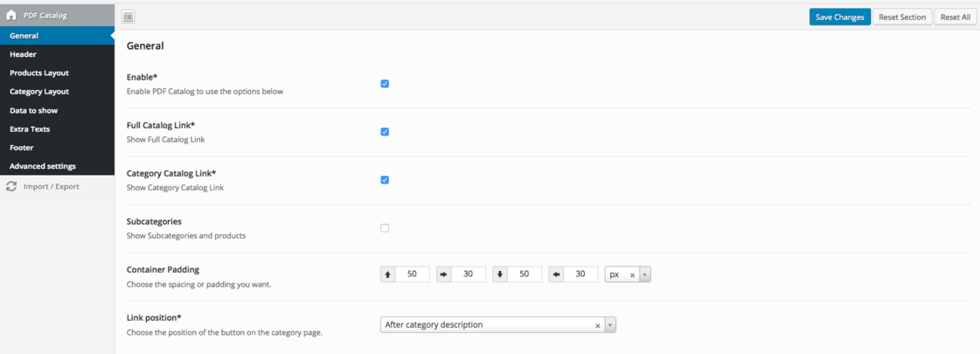Click the Reset Section button
This screenshot has width=980, height=354.
(x=902, y=17)
